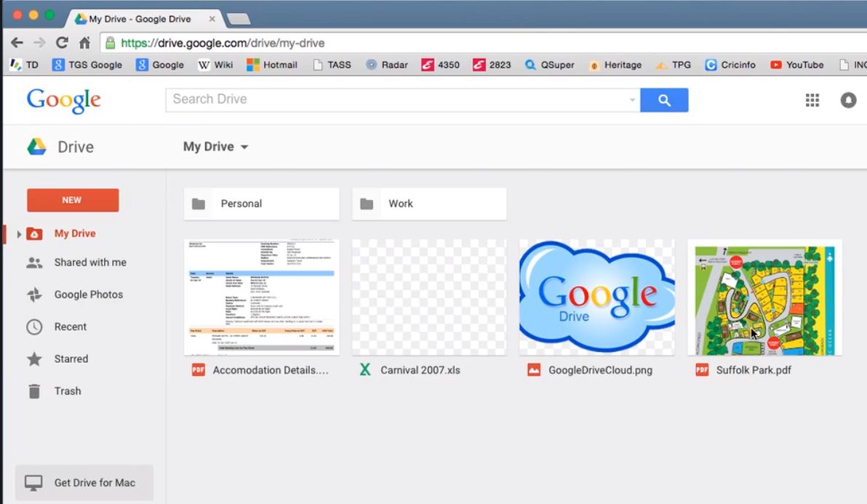Click the PDF icon beside Suffolk Park.pdf
The image size is (867, 504).
tap(702, 369)
